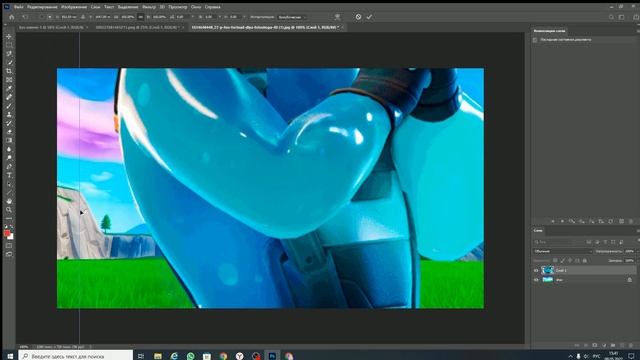Image resolution: width=640 pixels, height=360 pixels.
Task: Hide the Слой 1 layer
Action: (536, 270)
